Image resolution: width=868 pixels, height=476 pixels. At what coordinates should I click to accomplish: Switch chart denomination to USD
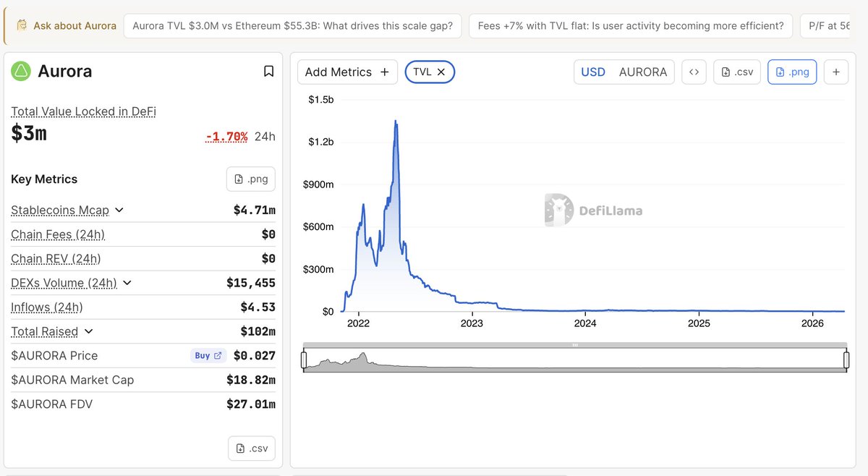click(x=593, y=72)
